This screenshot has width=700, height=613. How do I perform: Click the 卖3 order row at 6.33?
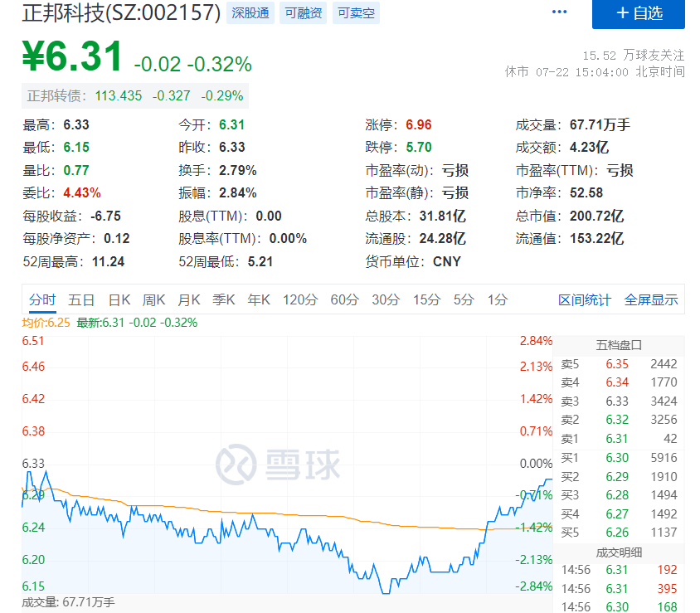tap(619, 401)
